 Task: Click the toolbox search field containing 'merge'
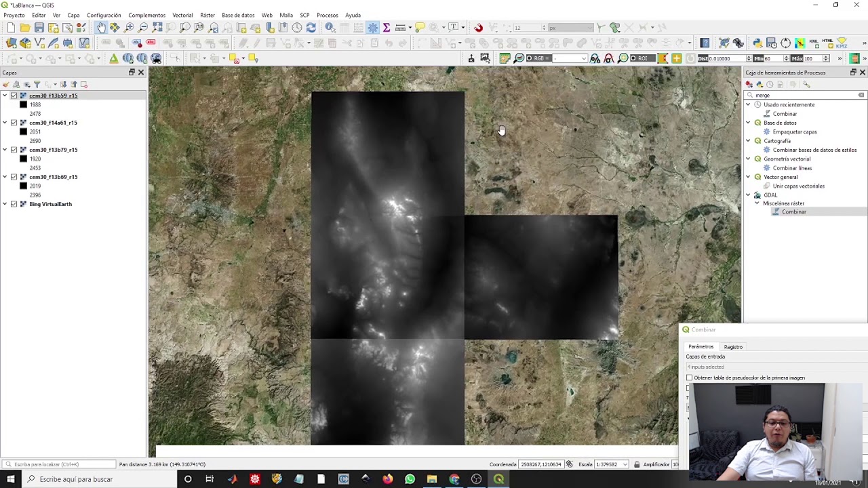pyautogui.click(x=806, y=95)
